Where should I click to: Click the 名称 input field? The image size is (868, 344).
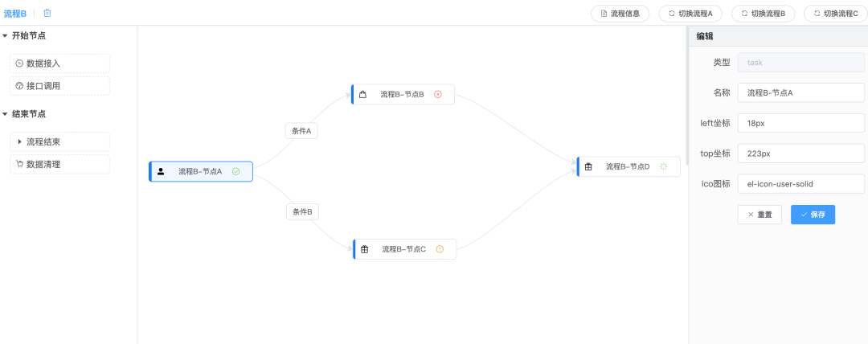[x=800, y=92]
